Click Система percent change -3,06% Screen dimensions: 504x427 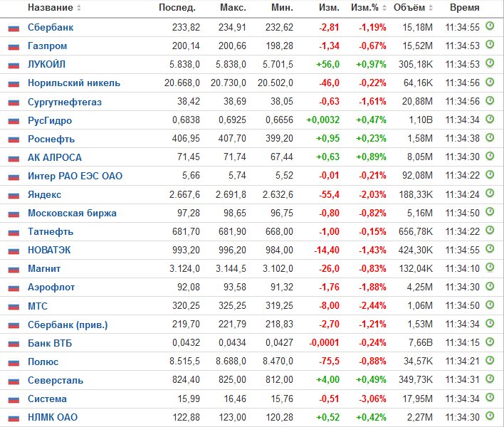(x=372, y=399)
